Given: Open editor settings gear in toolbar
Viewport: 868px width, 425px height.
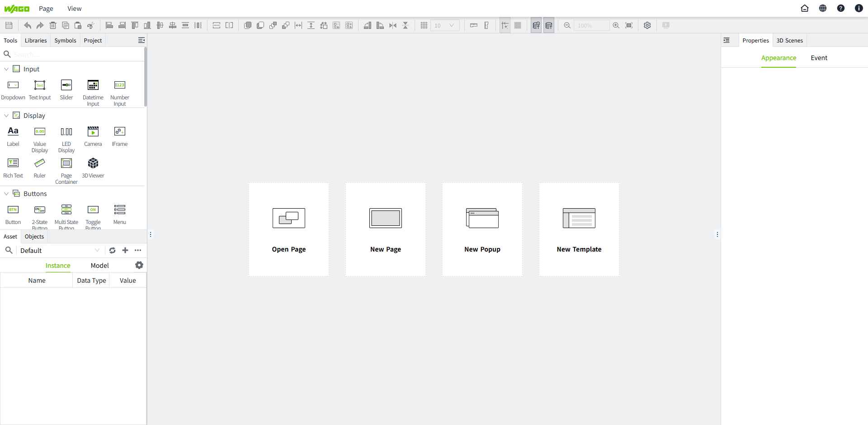Looking at the screenshot, I should [647, 25].
